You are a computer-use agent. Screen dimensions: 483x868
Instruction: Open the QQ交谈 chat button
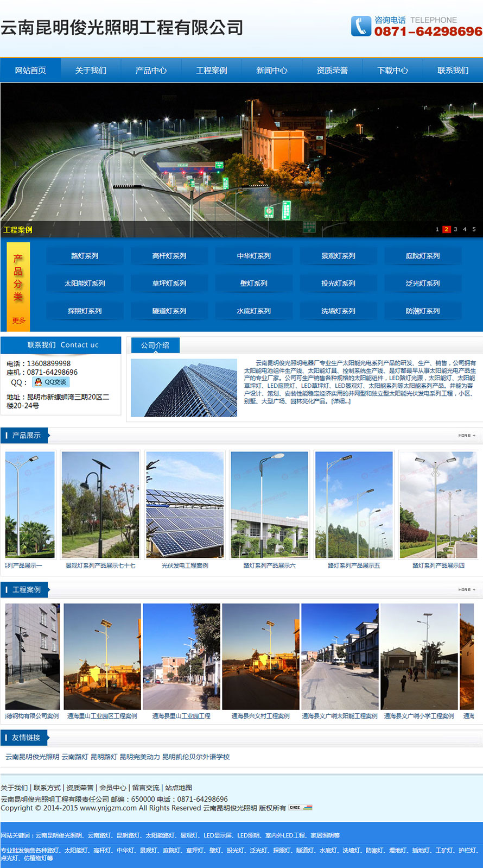click(51, 382)
